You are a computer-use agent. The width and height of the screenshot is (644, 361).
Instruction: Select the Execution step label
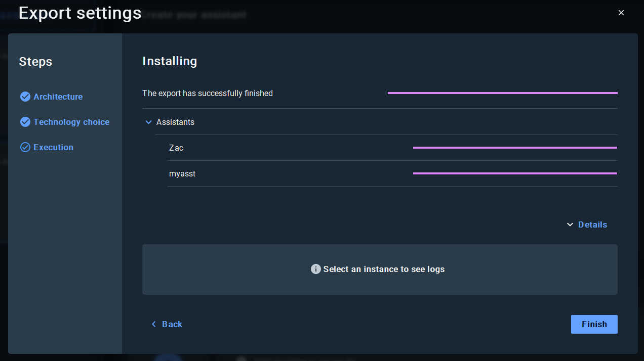pos(53,147)
